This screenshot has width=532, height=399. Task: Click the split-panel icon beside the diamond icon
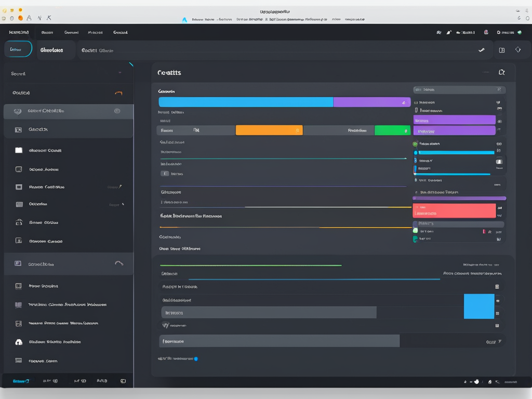tap(501, 50)
